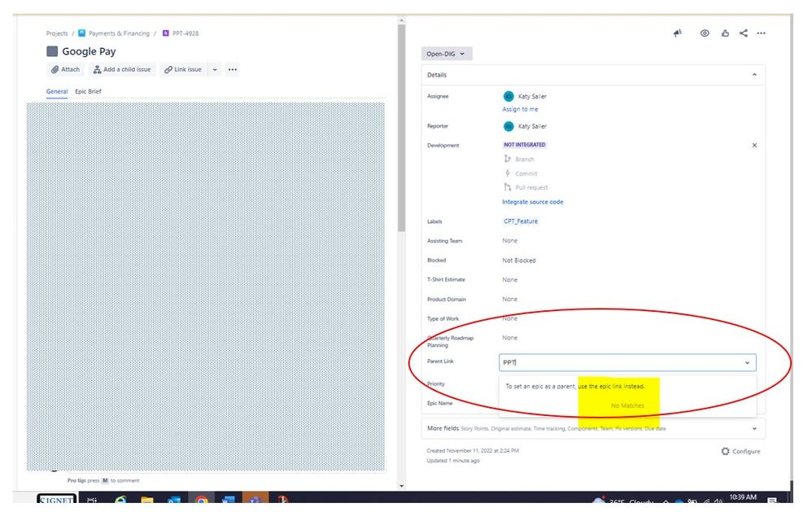
Task: Open the Payments & Financing breadcrumb
Action: (119, 33)
